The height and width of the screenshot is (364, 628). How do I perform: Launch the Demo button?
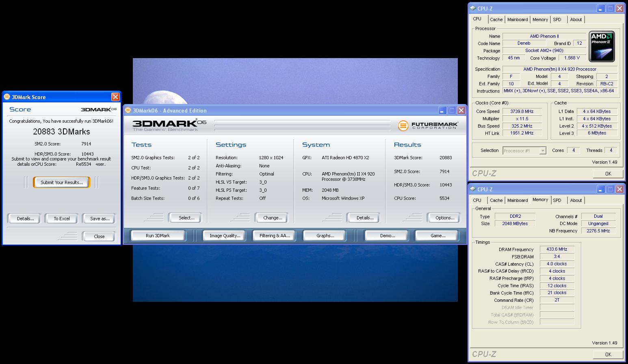coord(387,236)
